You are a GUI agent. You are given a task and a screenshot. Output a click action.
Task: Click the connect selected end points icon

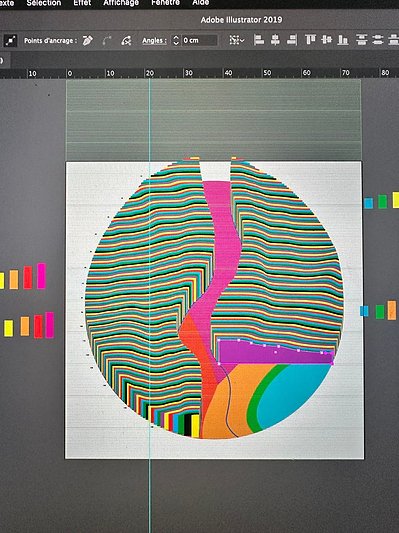(107, 40)
